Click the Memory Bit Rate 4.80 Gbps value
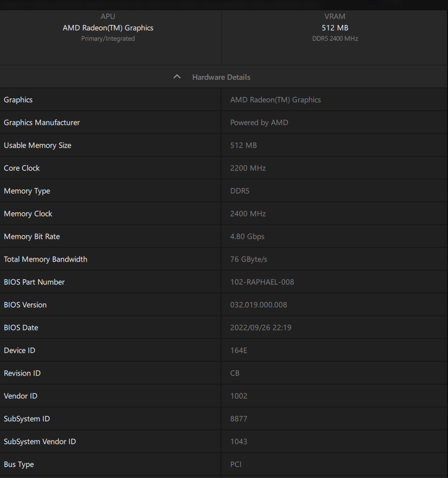 point(247,237)
